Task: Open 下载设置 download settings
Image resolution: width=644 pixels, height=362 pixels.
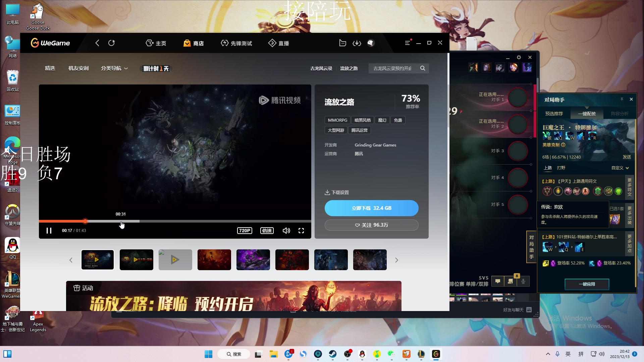Action: pyautogui.click(x=337, y=192)
